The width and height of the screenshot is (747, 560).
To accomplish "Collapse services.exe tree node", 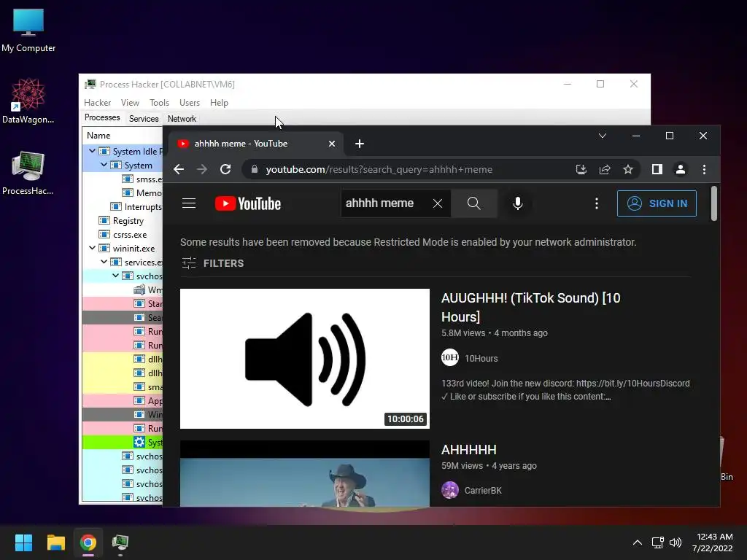I will coord(104,262).
